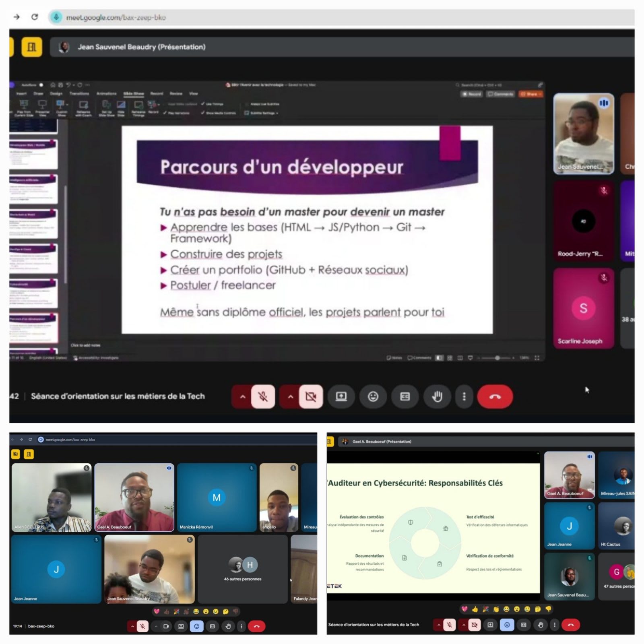Raise hand in the top Meet window
The width and height of the screenshot is (644, 644).
(x=437, y=397)
